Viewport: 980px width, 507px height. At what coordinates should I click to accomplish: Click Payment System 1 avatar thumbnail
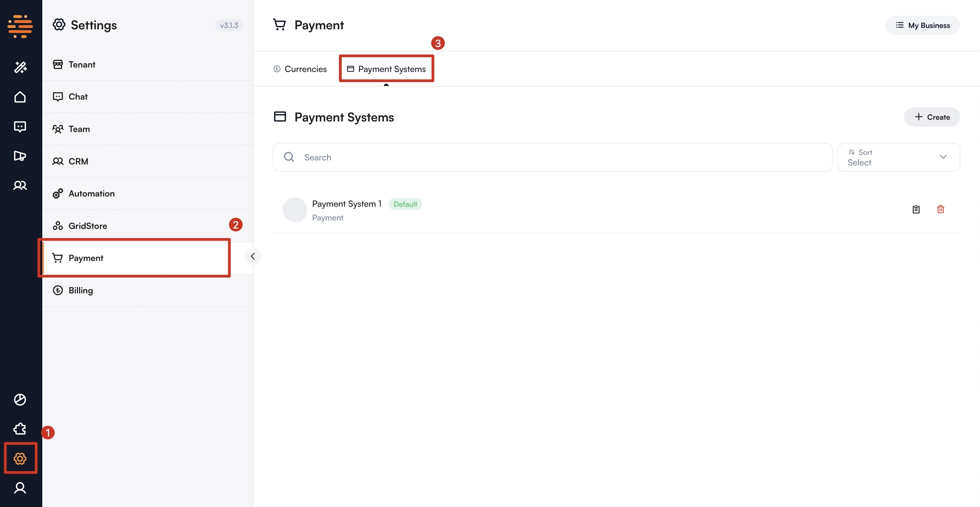295,210
